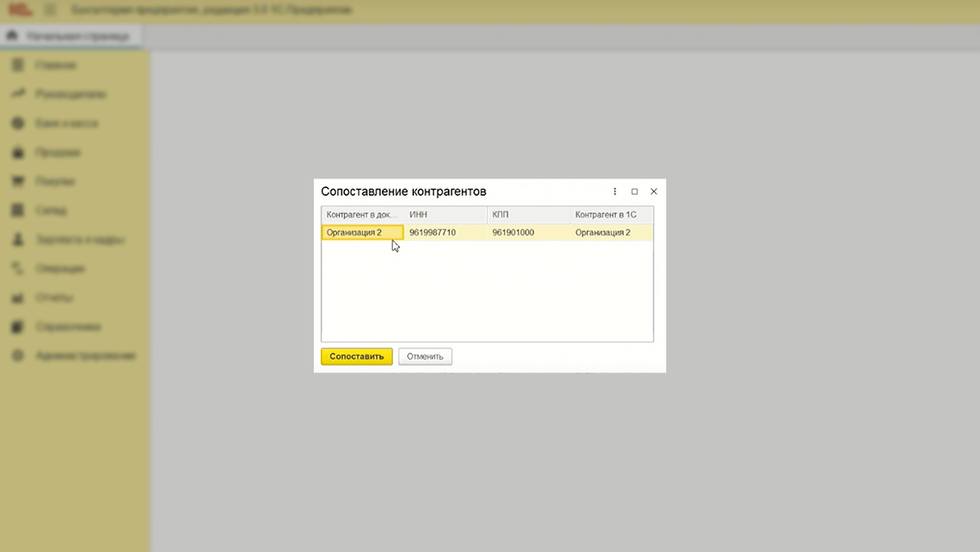Viewport: 980px width, 552px height.
Task: Click the 1C logo main menu icon
Action: click(20, 10)
